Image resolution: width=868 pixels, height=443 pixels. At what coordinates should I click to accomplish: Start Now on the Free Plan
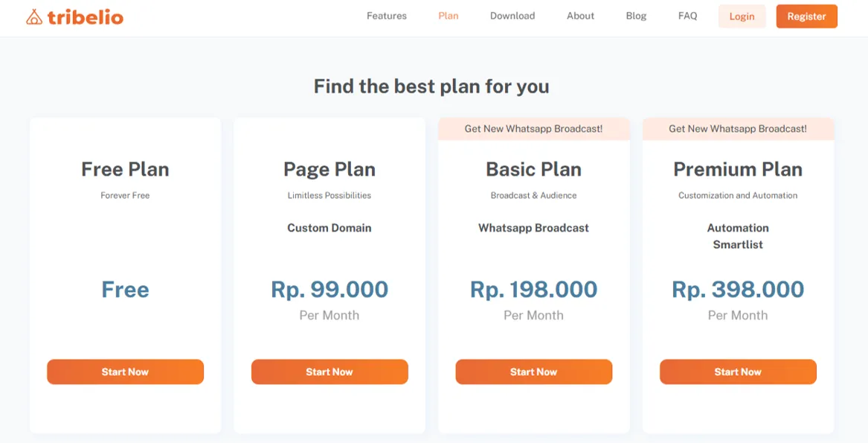pos(125,372)
